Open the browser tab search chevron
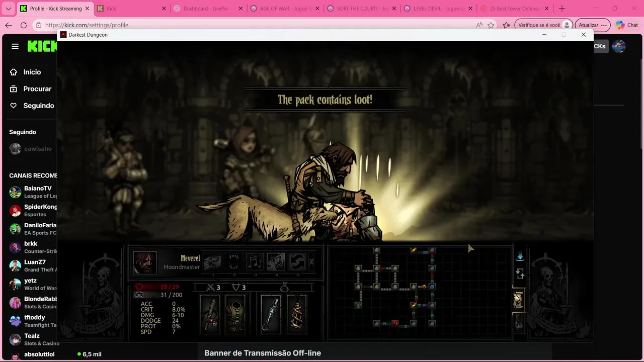Viewport: 644px width, 362px height. [x=8, y=9]
